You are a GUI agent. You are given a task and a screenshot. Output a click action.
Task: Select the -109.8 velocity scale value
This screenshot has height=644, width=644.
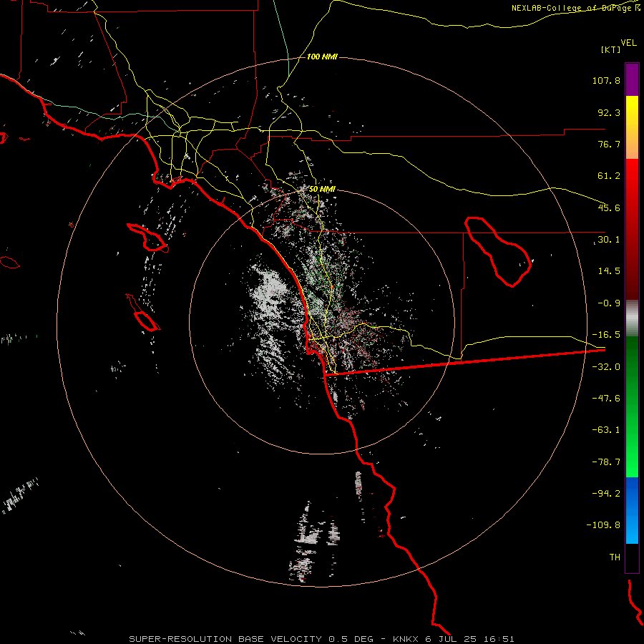click(x=603, y=525)
